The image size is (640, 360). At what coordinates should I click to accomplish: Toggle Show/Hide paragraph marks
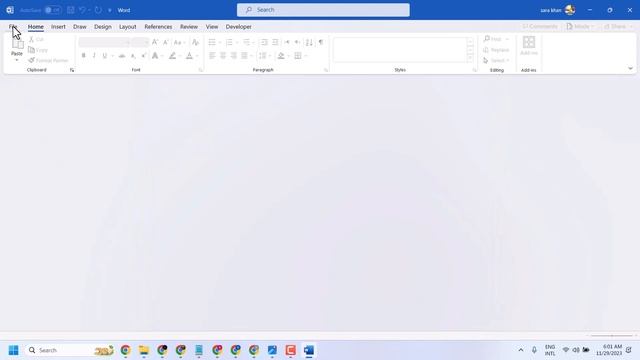[x=321, y=42]
